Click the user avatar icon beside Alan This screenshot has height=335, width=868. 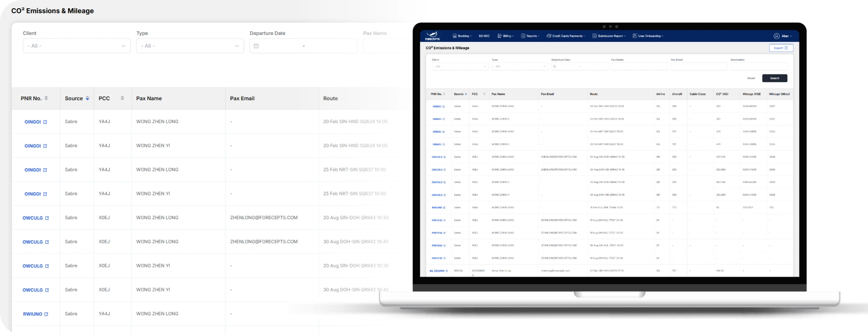777,36
